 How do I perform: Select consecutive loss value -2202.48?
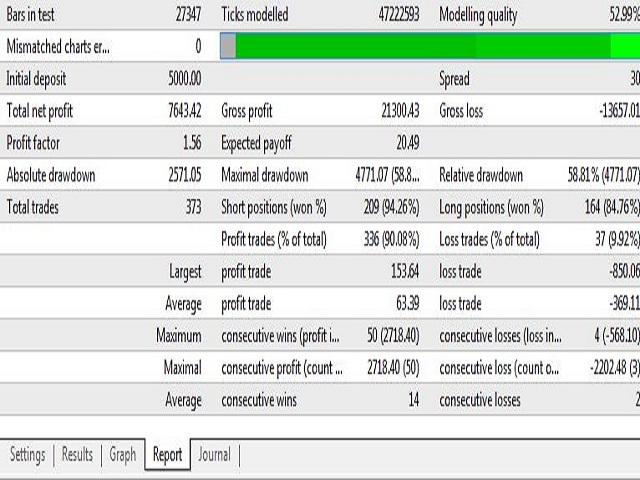(615, 368)
